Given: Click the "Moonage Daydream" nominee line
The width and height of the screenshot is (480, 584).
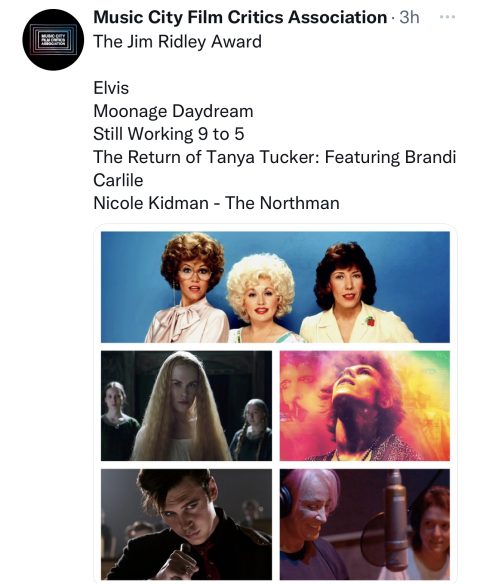Looking at the screenshot, I should click(x=173, y=111).
